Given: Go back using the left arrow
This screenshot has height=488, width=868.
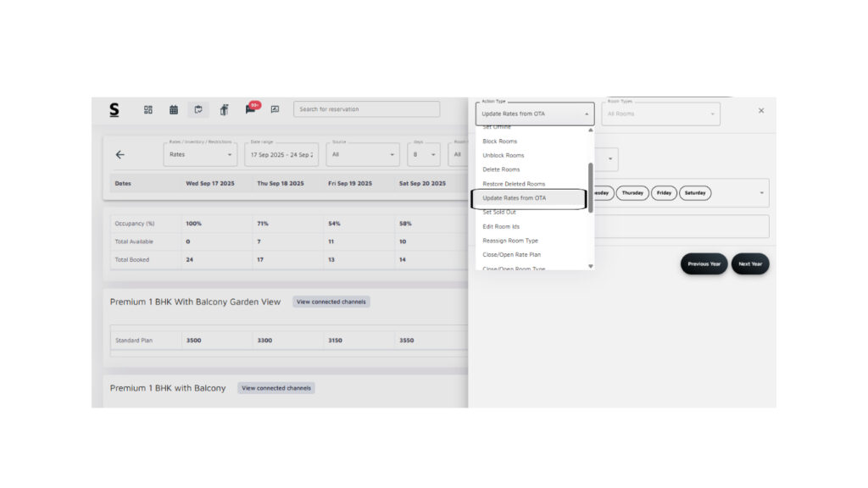Looking at the screenshot, I should click(120, 155).
